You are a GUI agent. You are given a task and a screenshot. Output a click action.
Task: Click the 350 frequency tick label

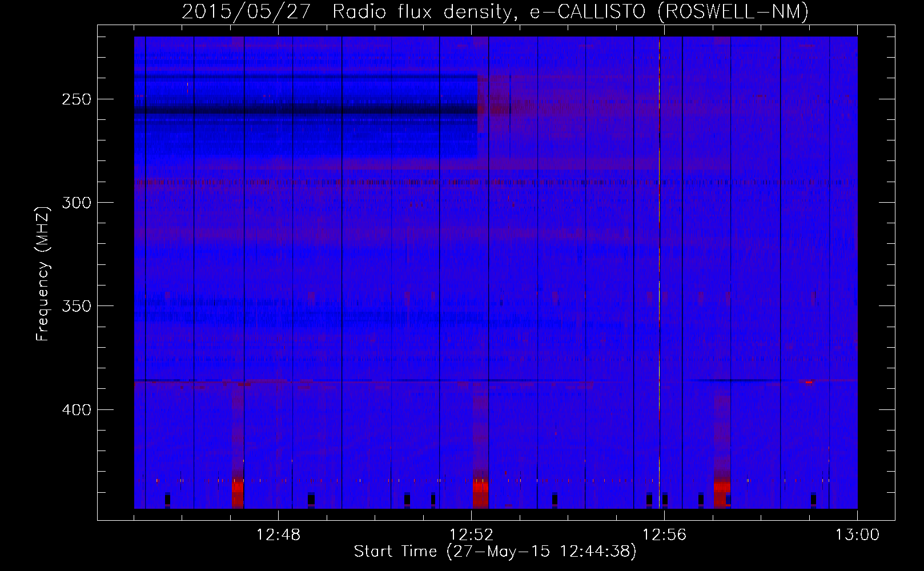pyautogui.click(x=77, y=306)
